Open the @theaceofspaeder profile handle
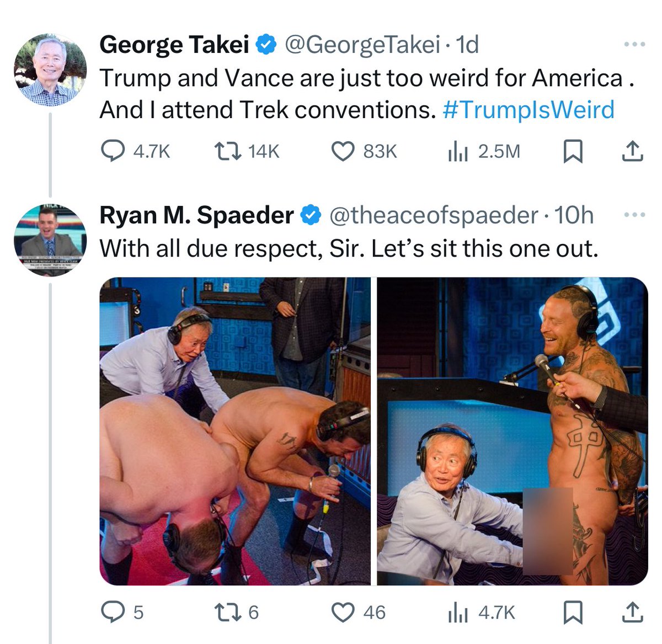Screen dimensions: 662x644 pyautogui.click(x=433, y=215)
